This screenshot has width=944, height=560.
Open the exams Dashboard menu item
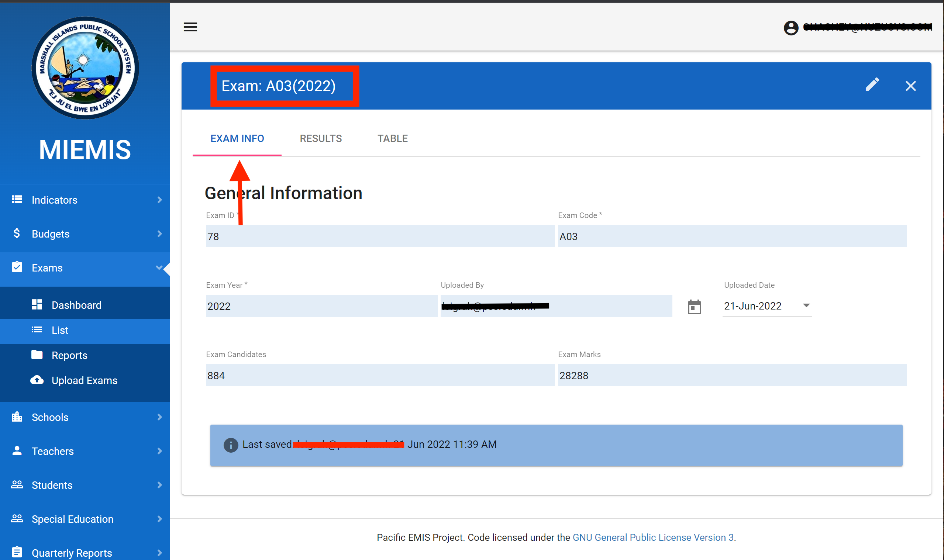pos(76,305)
